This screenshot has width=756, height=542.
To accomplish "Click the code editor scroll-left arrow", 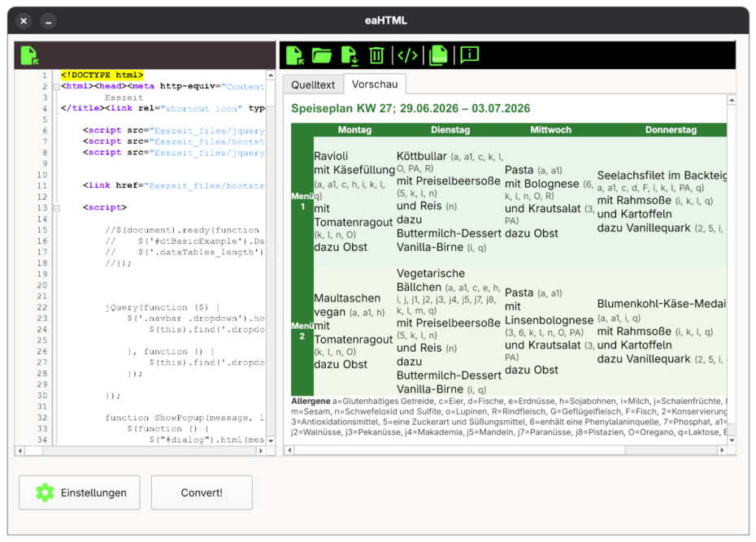I will 20,451.
